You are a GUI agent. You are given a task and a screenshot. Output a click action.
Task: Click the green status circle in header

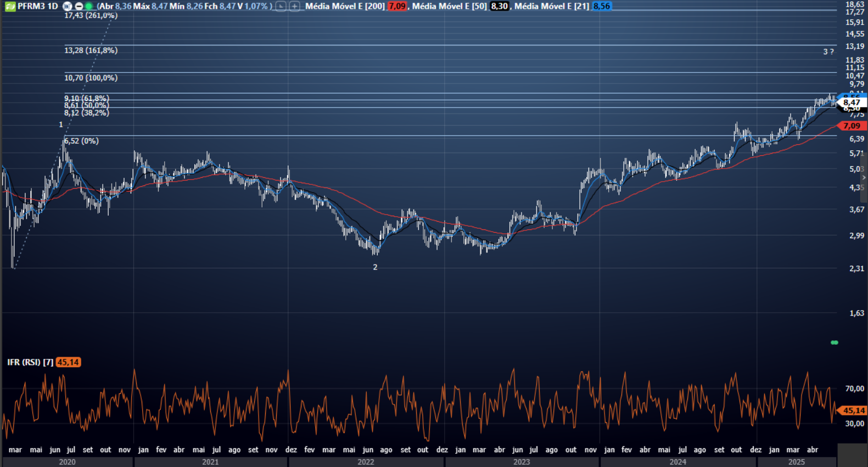pos(88,6)
